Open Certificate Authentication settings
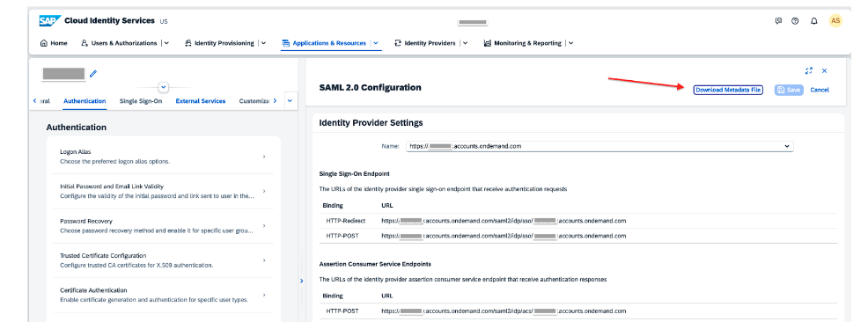Screen dimensions: 868x329 click(x=164, y=295)
